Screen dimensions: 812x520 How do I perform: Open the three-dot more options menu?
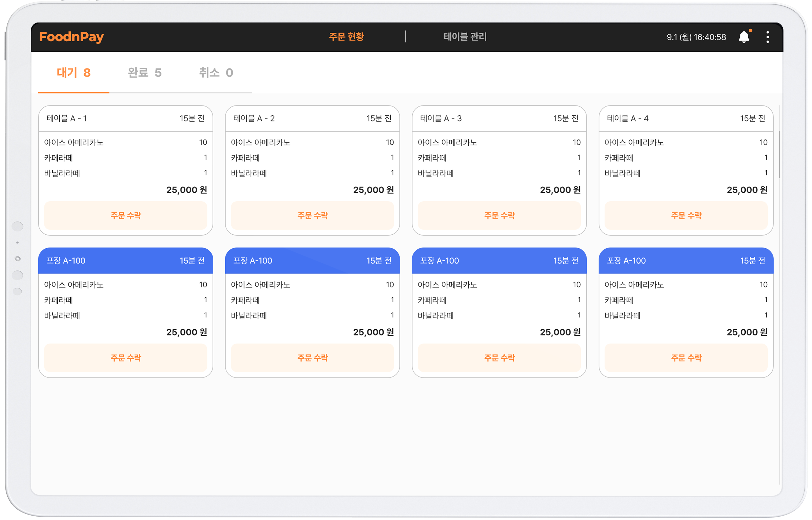pyautogui.click(x=768, y=37)
